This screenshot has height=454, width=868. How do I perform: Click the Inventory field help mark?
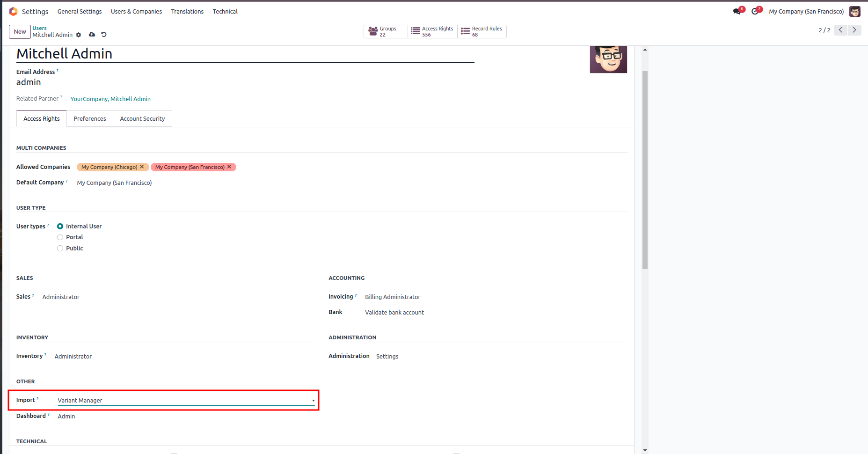click(x=45, y=355)
